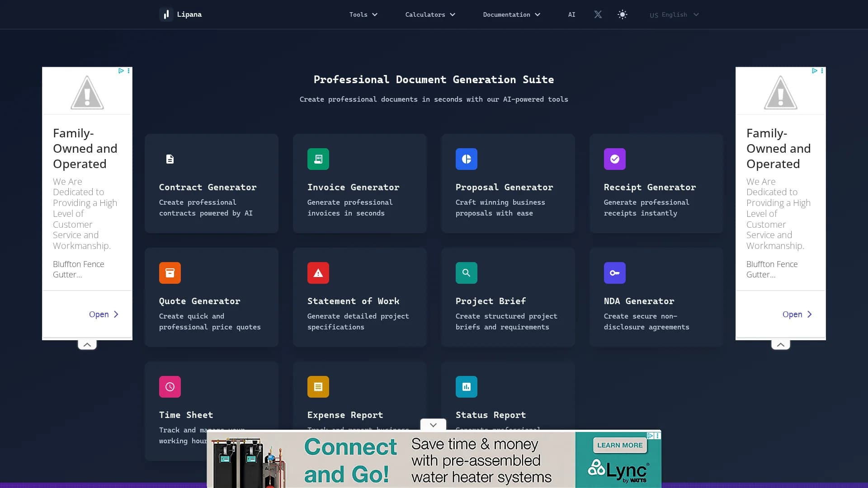Click 'Bluffton Fence Gutter...' in right ad
The width and height of the screenshot is (868, 488).
772,269
